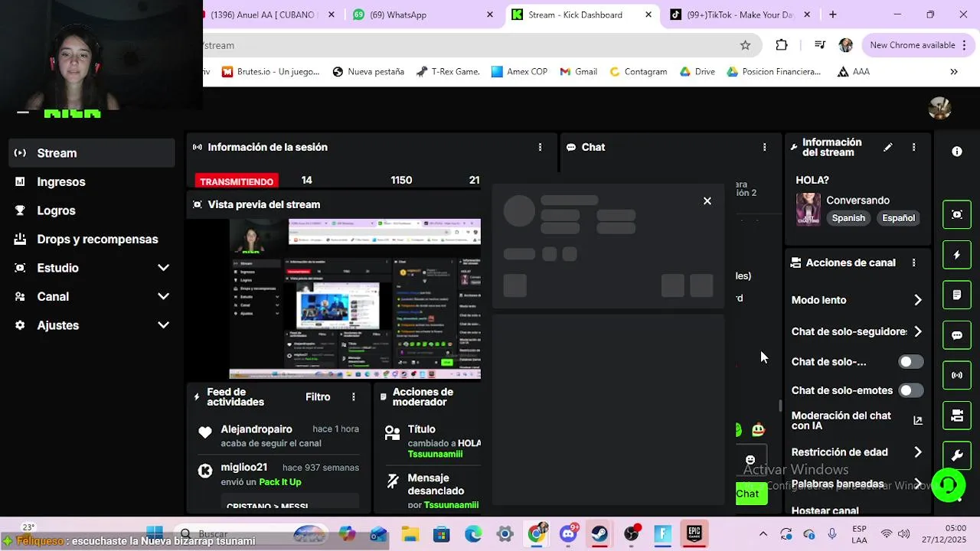
Task: Open the T-Rex Game bookmark
Action: tap(448, 72)
